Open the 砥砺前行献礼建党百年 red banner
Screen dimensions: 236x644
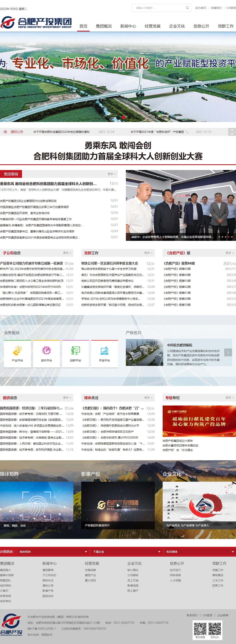tap(199, 421)
